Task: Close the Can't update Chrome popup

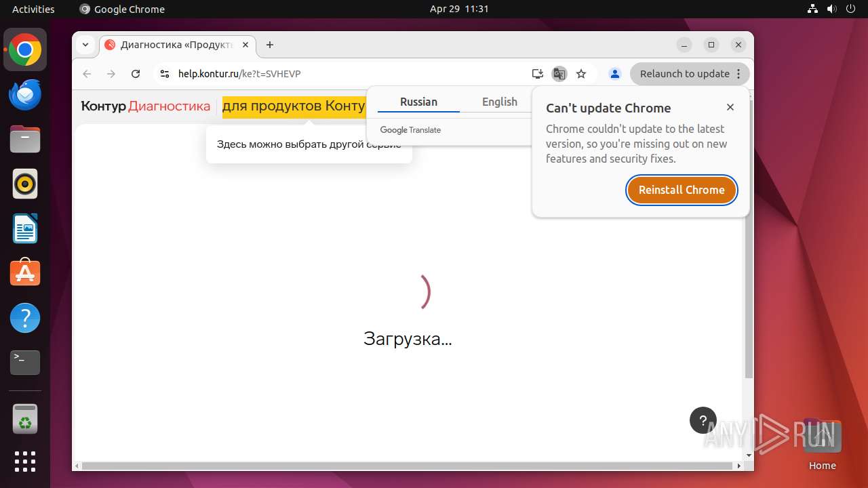Action: click(x=730, y=107)
